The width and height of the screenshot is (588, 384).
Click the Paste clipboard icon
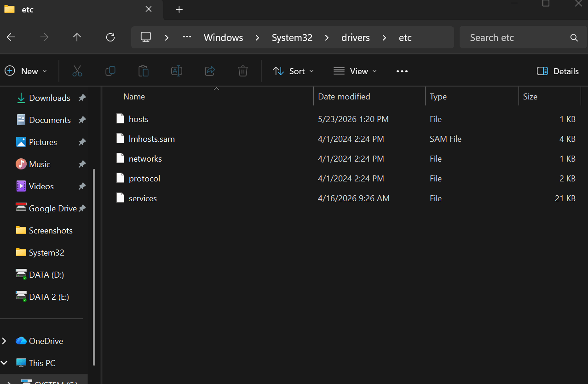click(x=144, y=71)
